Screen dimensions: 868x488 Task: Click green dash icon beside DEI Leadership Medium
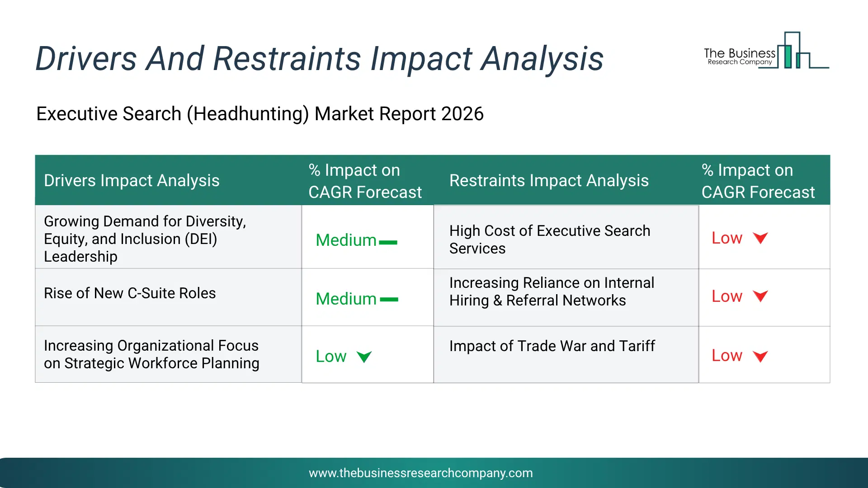(x=388, y=243)
